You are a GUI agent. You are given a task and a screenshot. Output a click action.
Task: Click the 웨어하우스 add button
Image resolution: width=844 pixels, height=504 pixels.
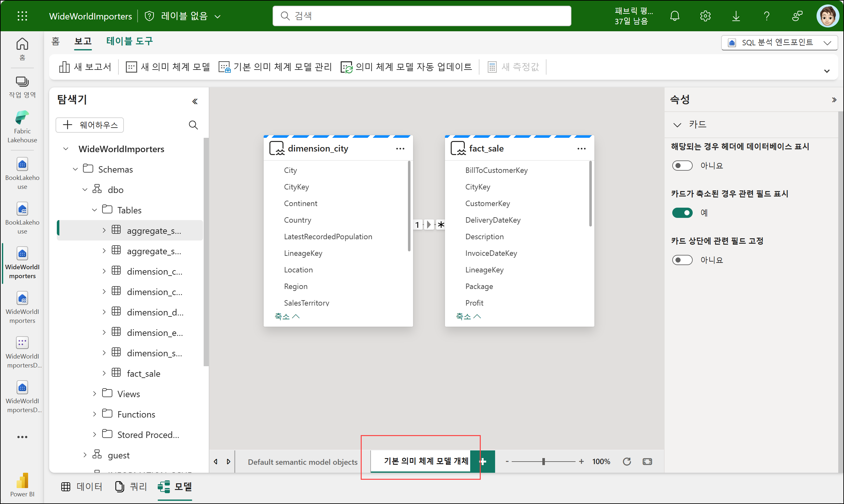pos(90,125)
